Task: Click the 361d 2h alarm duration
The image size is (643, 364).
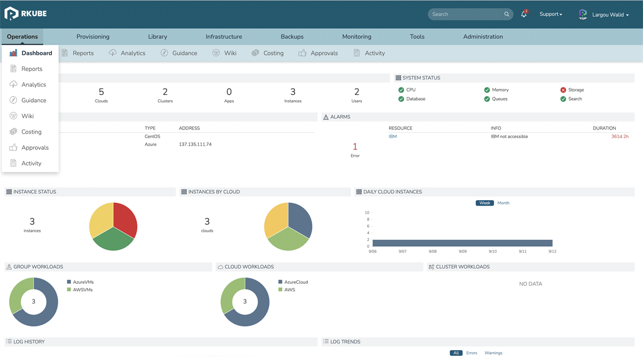Action: tap(620, 136)
